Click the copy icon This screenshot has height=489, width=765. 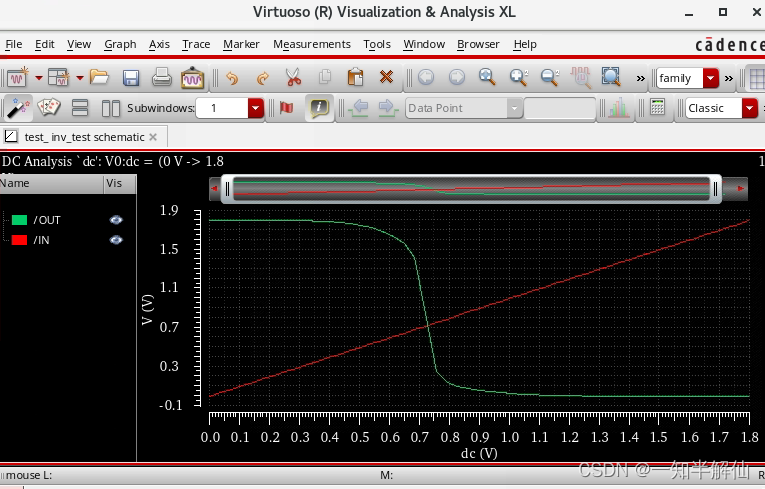(x=324, y=77)
